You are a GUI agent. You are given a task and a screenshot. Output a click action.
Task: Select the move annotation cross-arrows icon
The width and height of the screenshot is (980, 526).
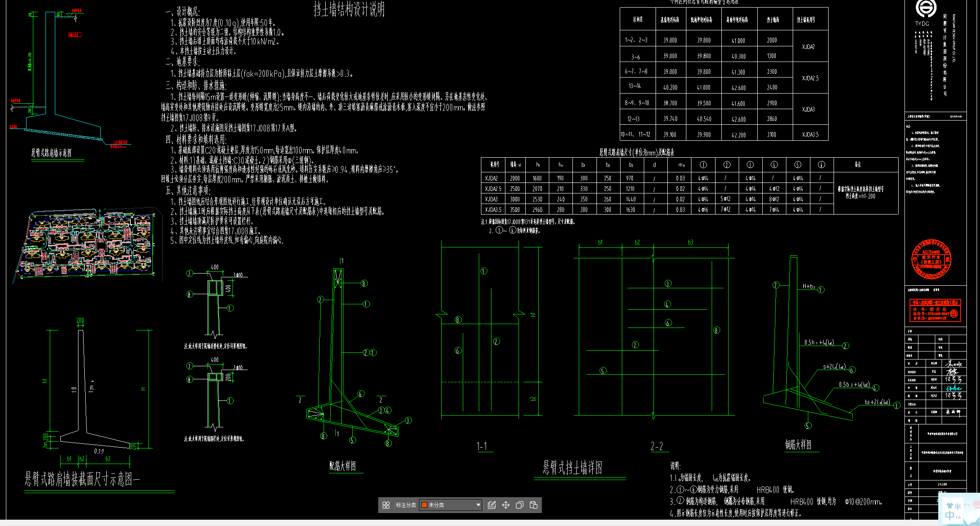[x=506, y=505]
